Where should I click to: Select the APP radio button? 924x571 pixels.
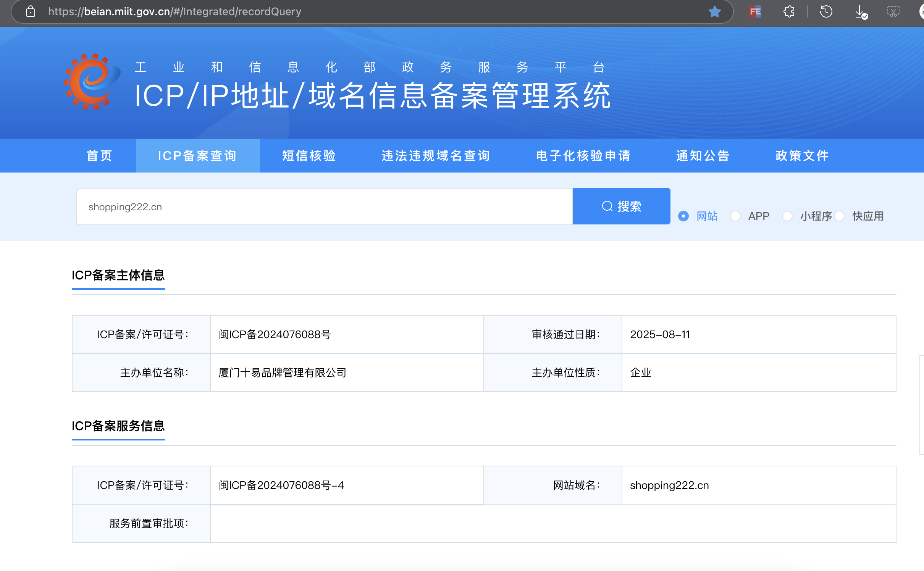coord(735,216)
